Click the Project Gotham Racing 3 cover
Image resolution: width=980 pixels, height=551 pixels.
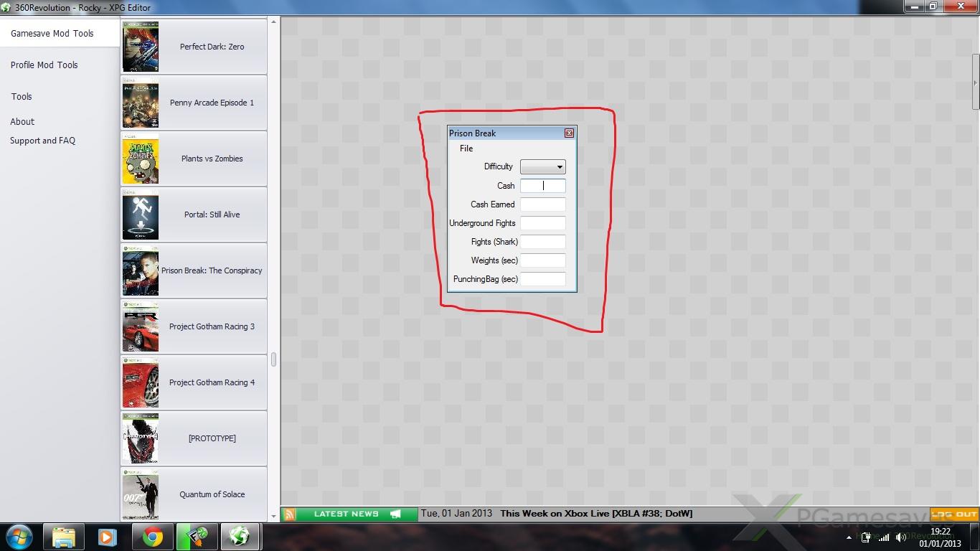141,326
